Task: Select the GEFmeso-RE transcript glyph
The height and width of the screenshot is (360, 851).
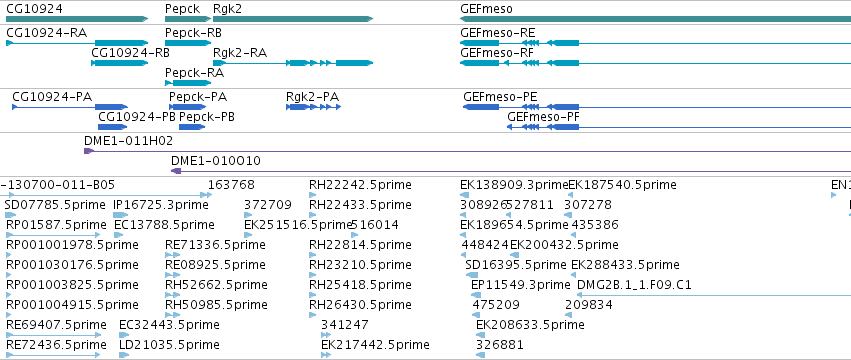Action: point(655,43)
